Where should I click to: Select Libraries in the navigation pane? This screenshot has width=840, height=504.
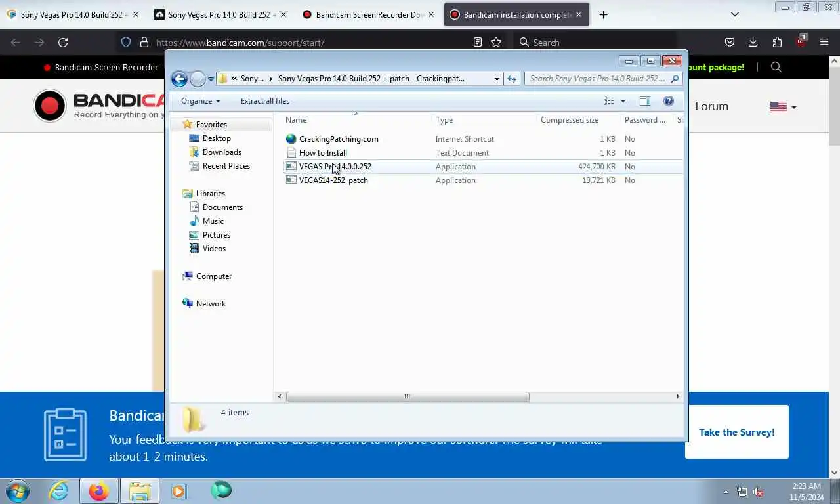click(210, 194)
